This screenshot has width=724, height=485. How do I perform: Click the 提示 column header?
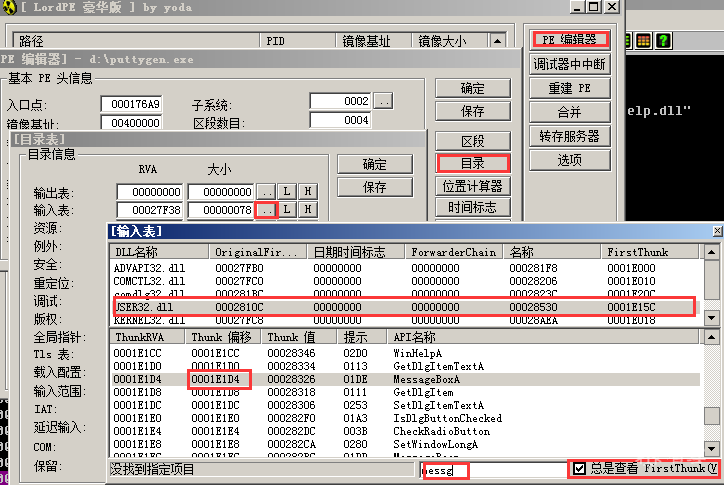362,337
